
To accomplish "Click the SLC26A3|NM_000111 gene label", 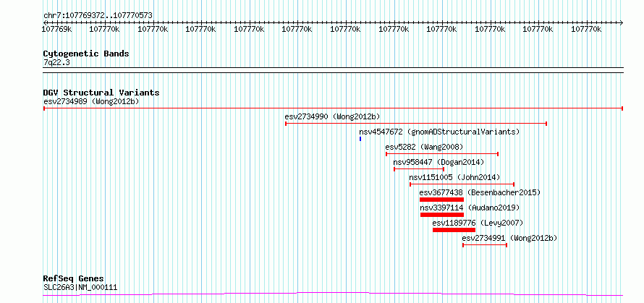I will pos(80,287).
